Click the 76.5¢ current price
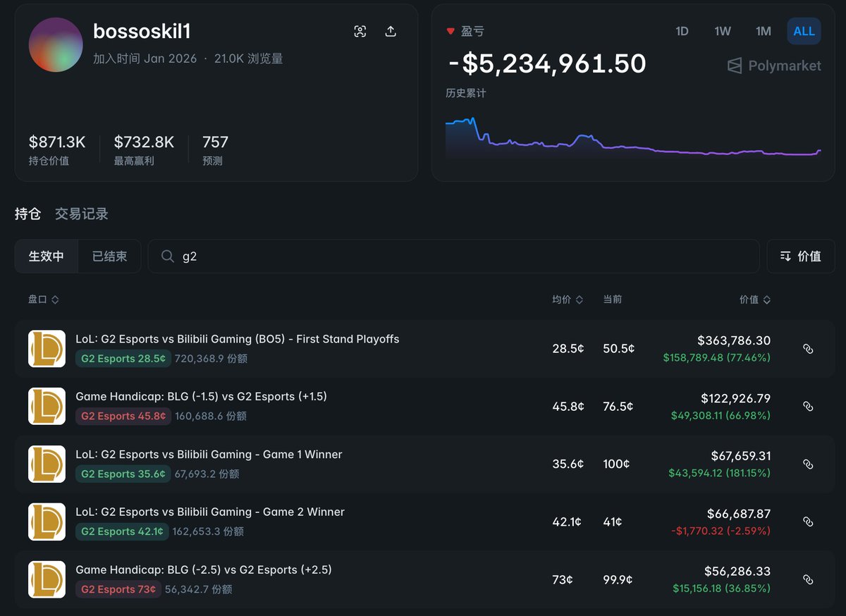The image size is (846, 616). [618, 407]
